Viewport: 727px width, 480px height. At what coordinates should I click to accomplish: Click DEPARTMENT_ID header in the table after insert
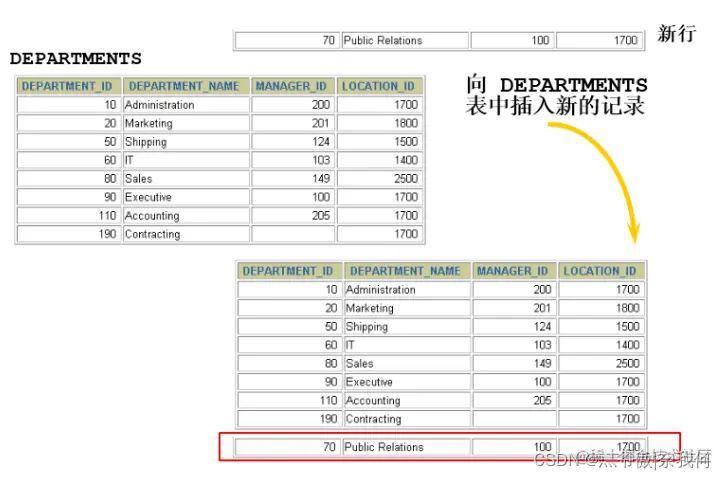pyautogui.click(x=288, y=271)
